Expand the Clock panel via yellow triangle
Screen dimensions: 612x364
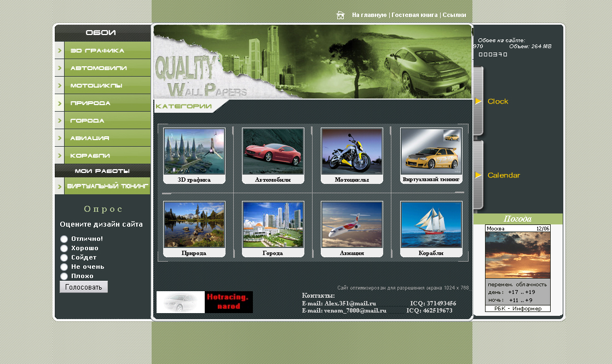(x=478, y=101)
